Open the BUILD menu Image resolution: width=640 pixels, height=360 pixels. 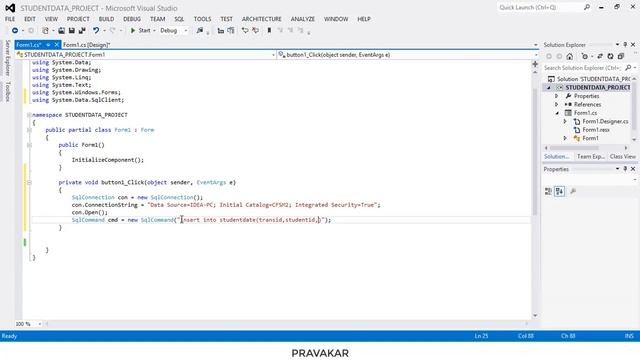[107, 19]
